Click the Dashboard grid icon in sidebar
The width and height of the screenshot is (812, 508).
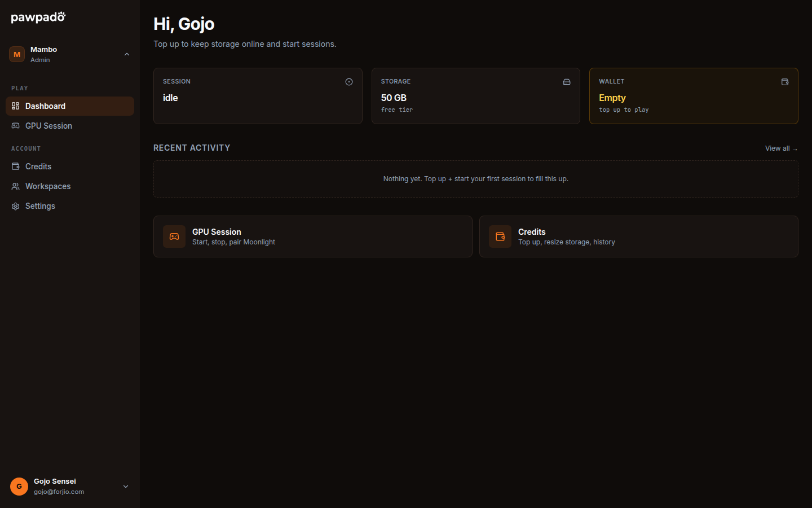pyautogui.click(x=16, y=106)
